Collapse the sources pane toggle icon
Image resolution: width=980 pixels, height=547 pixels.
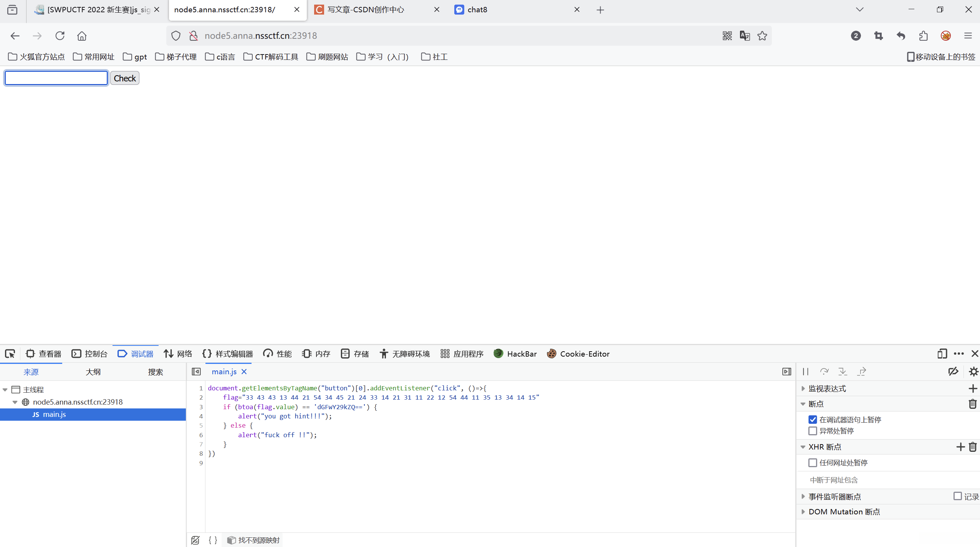coord(196,372)
